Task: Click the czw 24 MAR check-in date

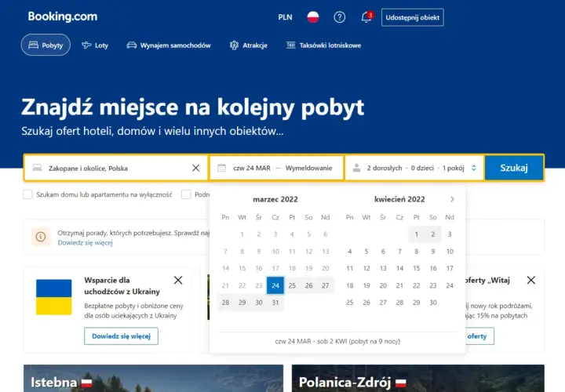Action: pyautogui.click(x=252, y=168)
